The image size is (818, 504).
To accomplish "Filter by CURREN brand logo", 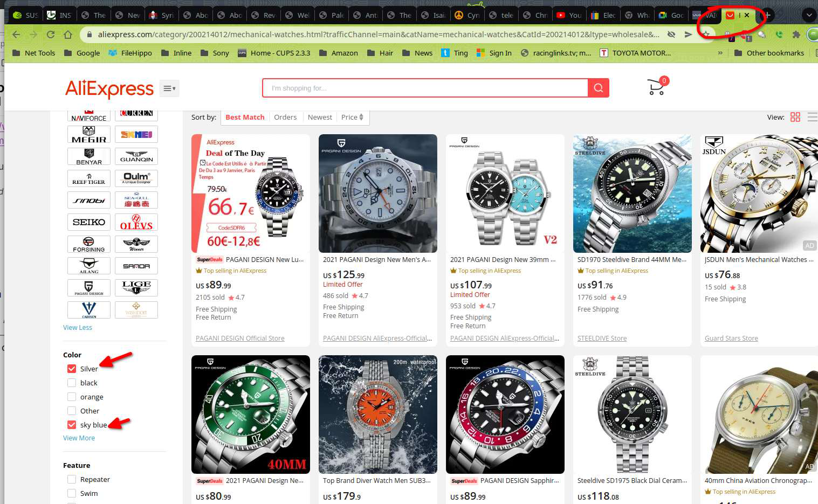I will [136, 115].
